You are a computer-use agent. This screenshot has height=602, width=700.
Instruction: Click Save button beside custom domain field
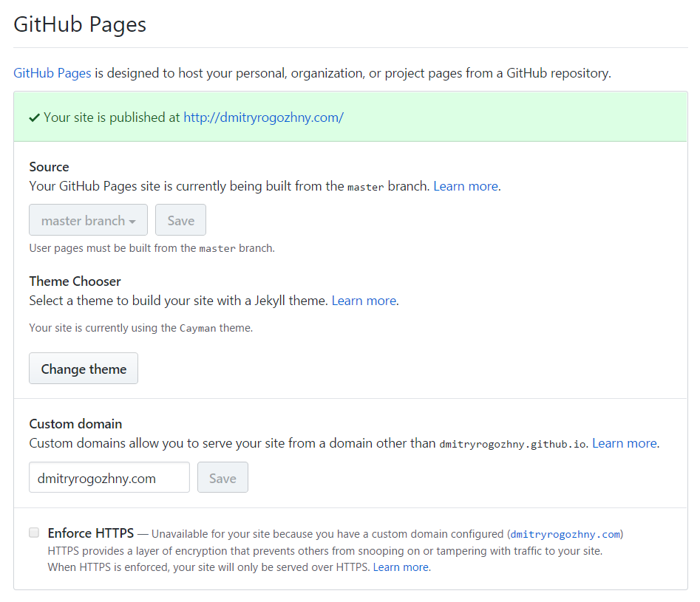point(222,477)
